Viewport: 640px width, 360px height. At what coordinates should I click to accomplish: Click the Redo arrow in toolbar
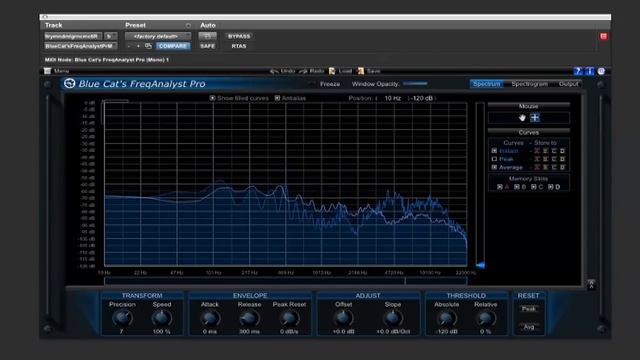303,71
